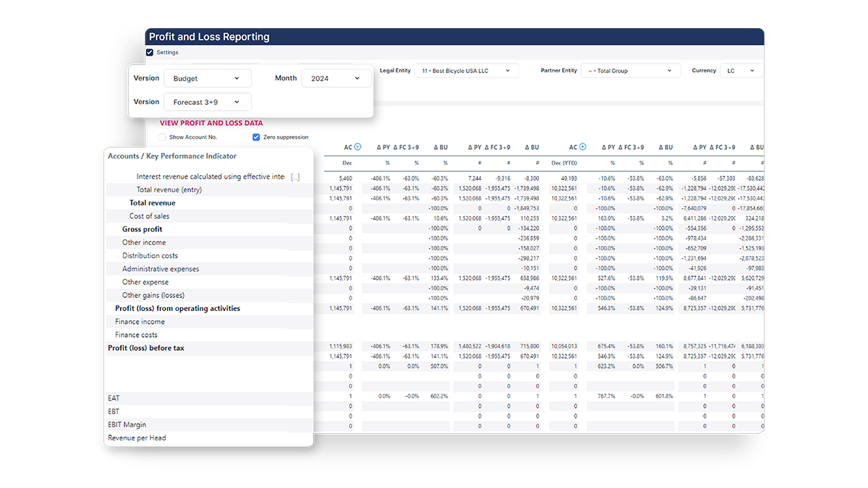
Task: Open the Month dropdown showing 2024
Action: pos(335,78)
